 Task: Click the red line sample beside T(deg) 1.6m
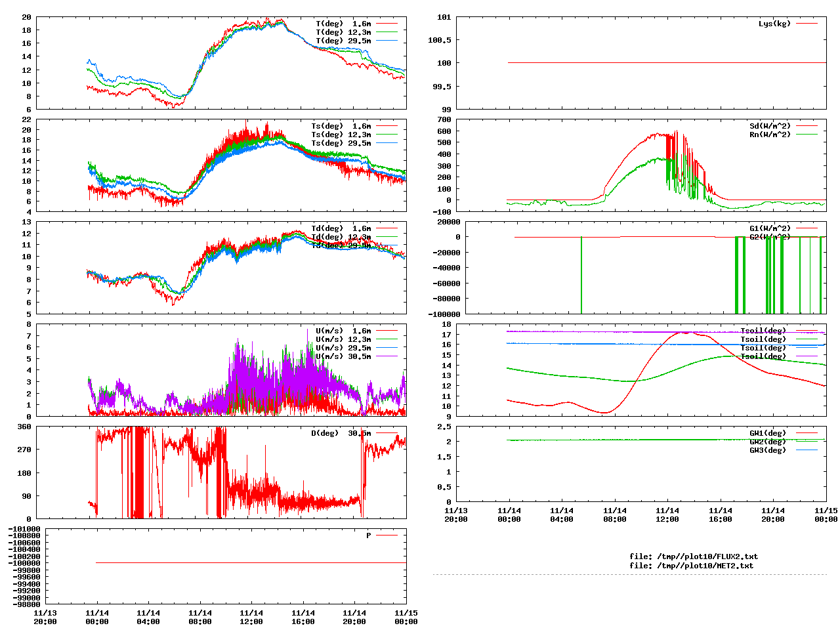387,24
